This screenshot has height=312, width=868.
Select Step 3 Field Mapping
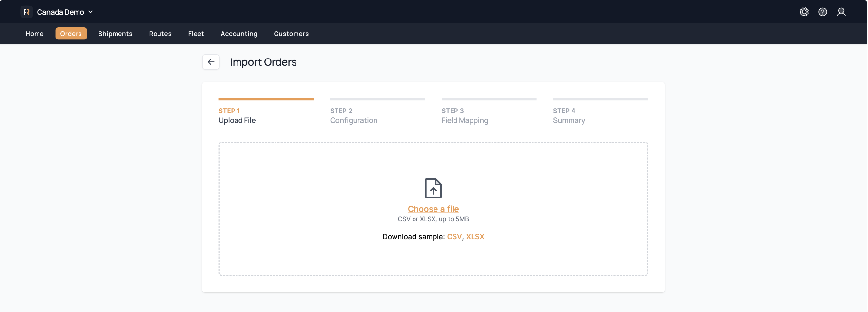465,116
